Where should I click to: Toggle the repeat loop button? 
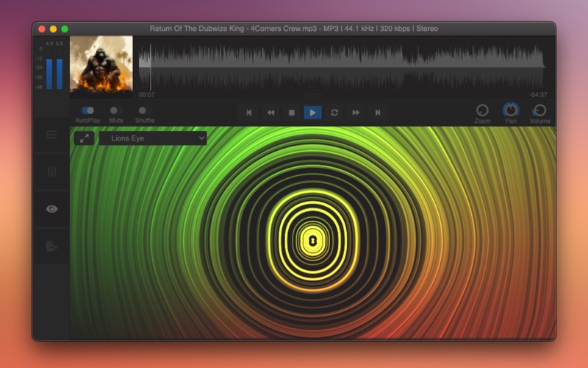[x=334, y=113]
